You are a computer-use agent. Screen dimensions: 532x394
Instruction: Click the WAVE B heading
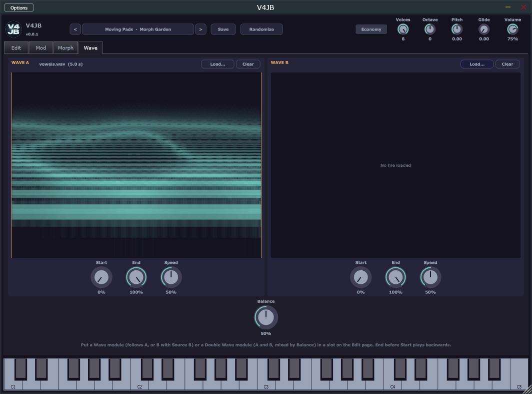pos(279,63)
